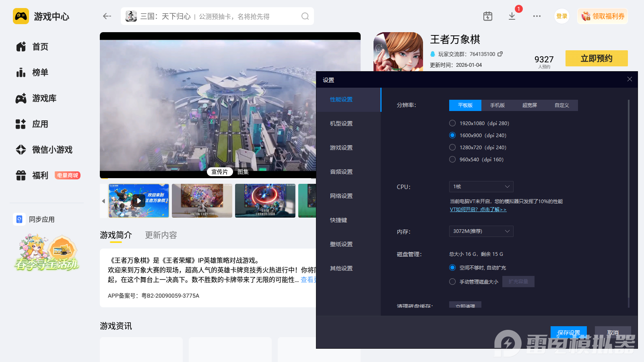Choose 手动管理磁盘大小 disk option

[x=452, y=282]
